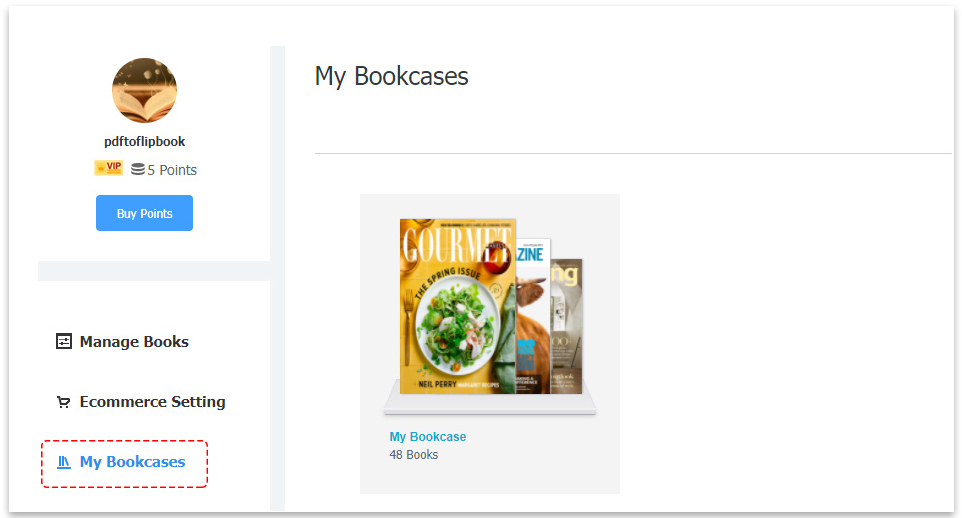Open the Gourmet magazine cover thumbnail
962x518 pixels.
457,306
